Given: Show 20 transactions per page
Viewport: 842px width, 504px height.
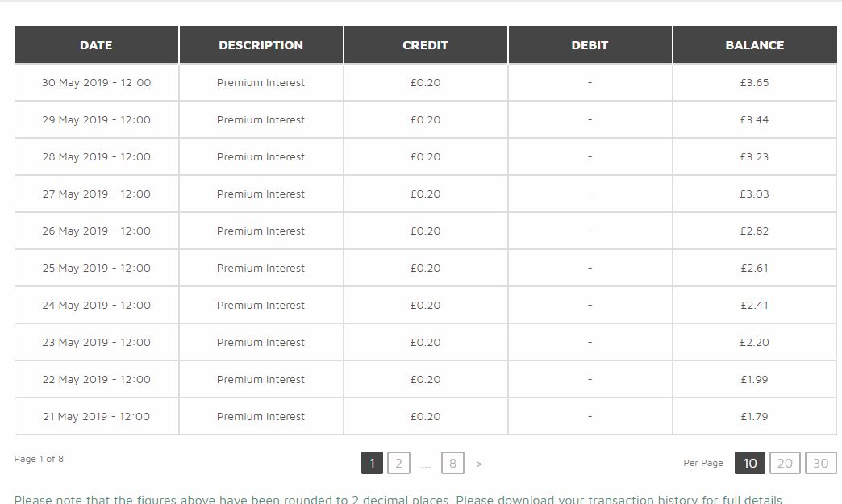Looking at the screenshot, I should 785,463.
